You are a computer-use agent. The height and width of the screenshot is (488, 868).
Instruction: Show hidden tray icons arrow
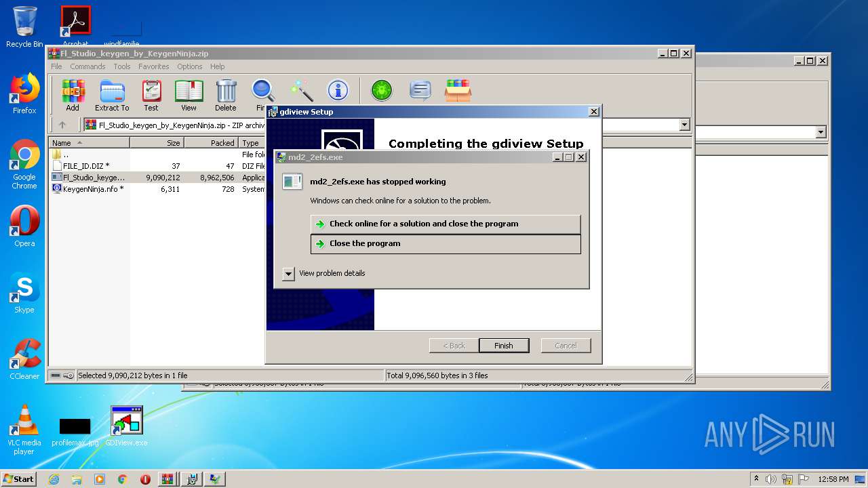pyautogui.click(x=757, y=479)
